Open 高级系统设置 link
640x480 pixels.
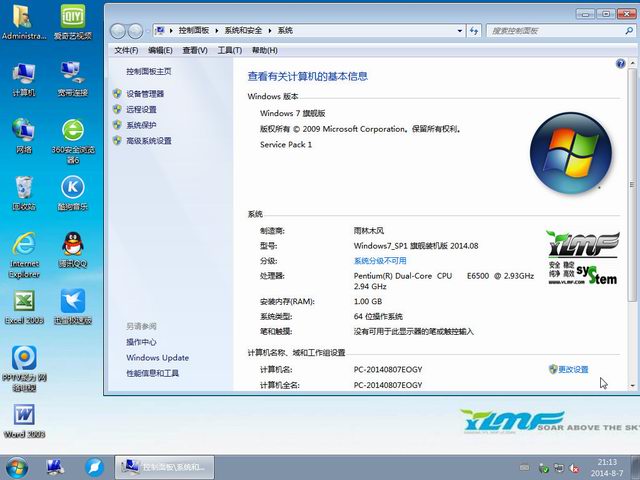click(x=149, y=141)
